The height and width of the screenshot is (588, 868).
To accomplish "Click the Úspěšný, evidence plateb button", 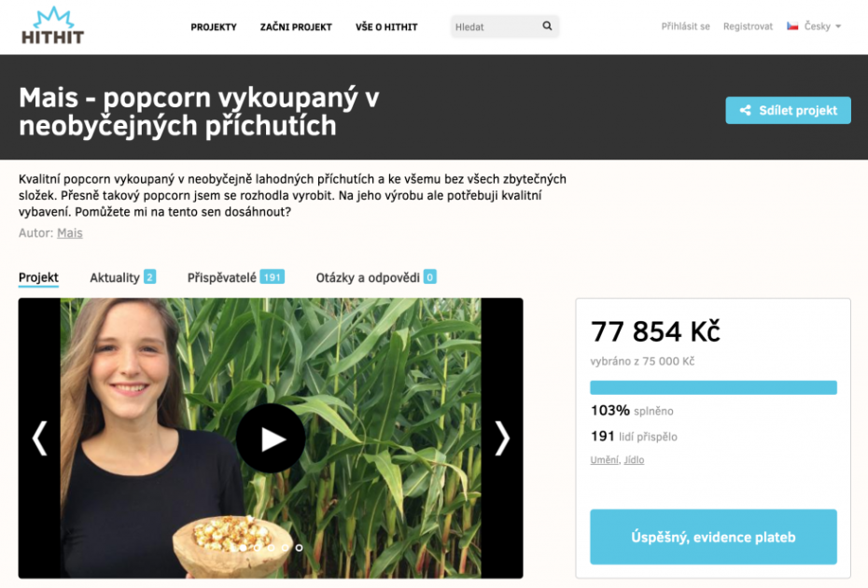I will click(713, 537).
